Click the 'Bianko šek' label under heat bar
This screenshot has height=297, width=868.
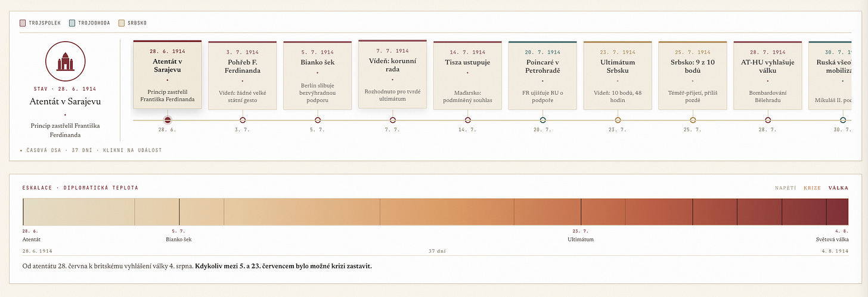coord(179,240)
